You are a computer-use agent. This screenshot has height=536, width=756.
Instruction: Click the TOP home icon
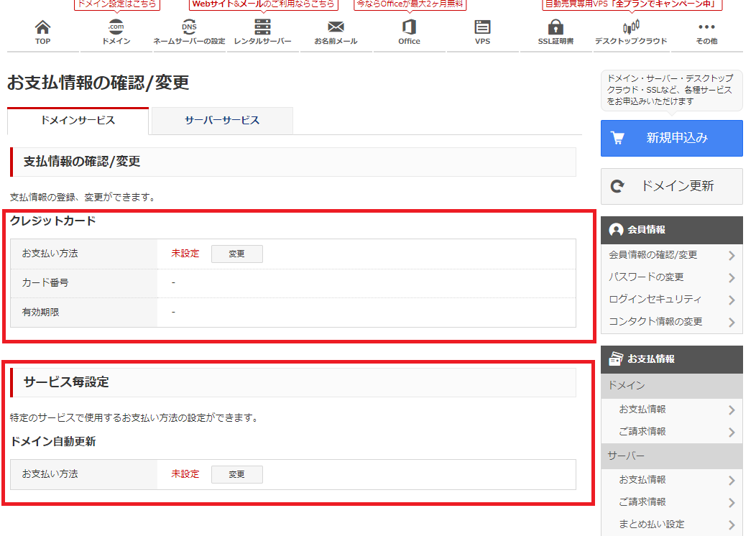[42, 29]
